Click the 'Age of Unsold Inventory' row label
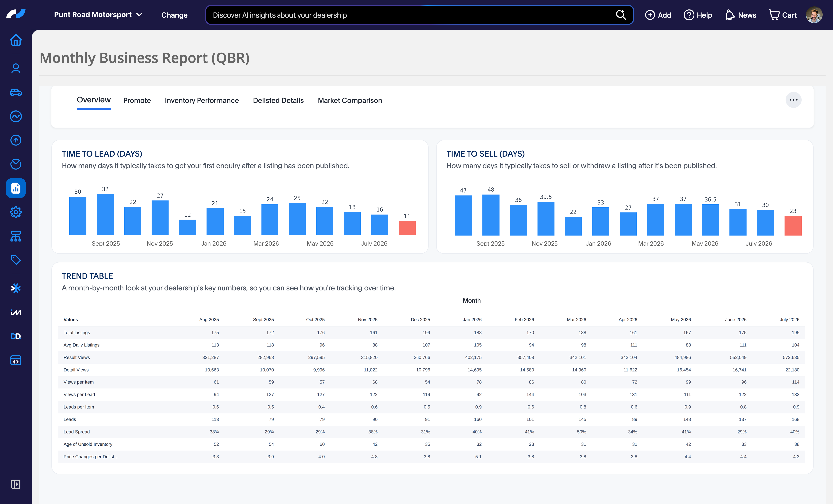Screen dimensions: 833x504 click(88, 444)
